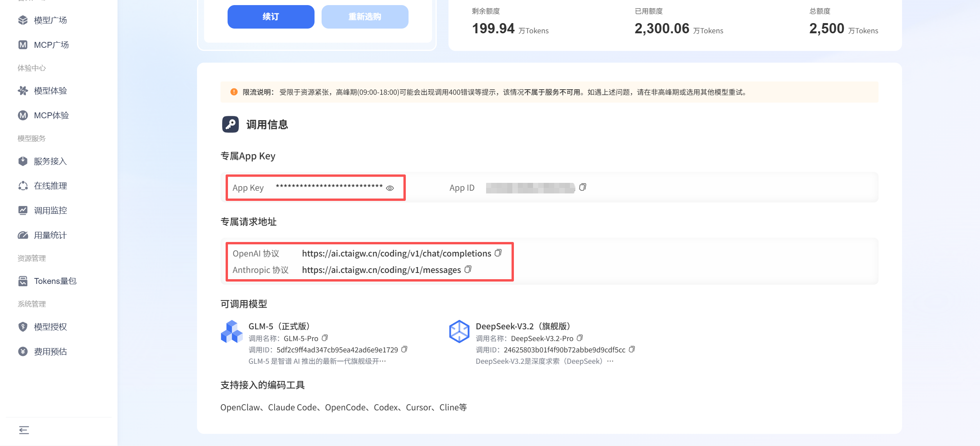Click the 模型授权 shield icon
The height and width of the screenshot is (446, 980).
23,327
